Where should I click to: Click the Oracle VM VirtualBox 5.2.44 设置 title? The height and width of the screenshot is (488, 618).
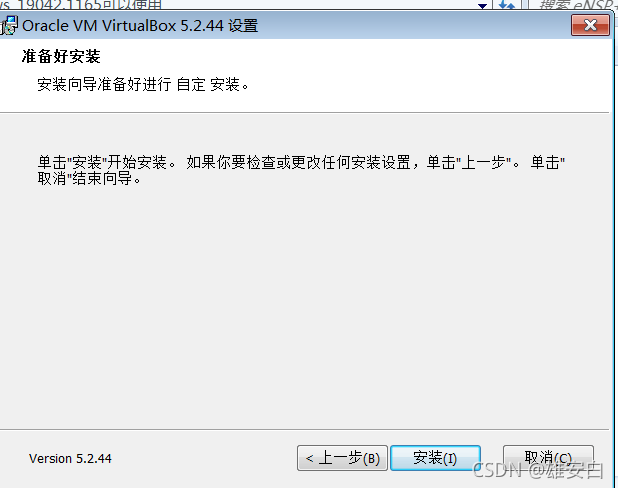140,26
